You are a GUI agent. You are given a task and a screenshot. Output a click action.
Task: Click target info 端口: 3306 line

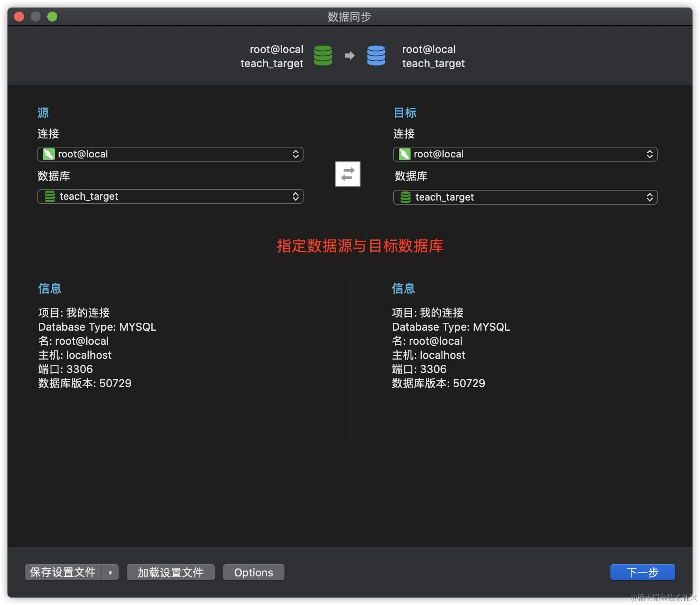[x=419, y=369]
